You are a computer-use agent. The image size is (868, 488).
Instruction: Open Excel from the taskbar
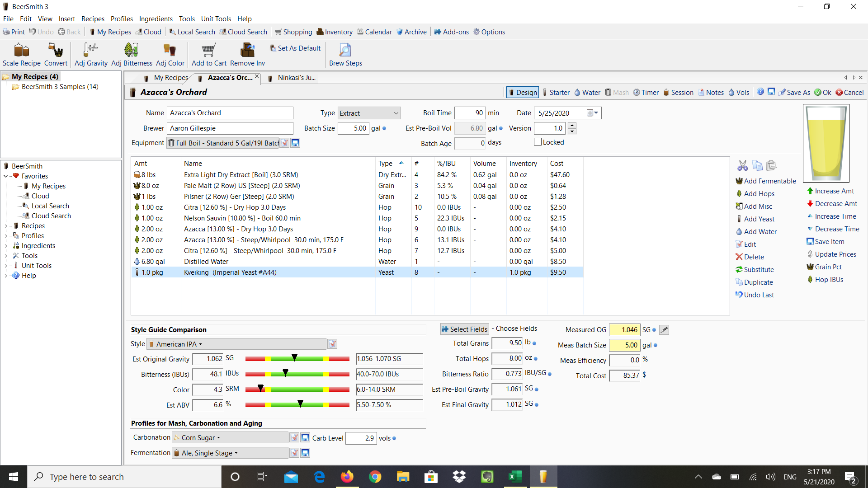(515, 477)
